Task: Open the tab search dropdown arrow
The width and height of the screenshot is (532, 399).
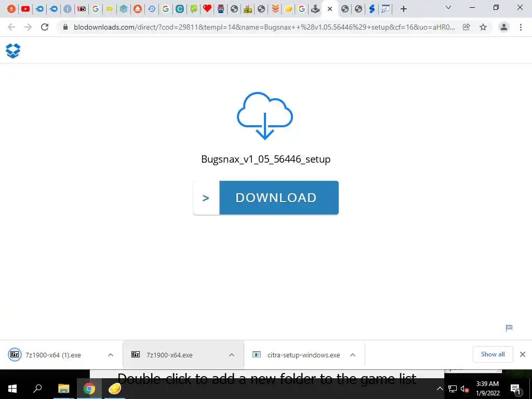Action: (448, 7)
